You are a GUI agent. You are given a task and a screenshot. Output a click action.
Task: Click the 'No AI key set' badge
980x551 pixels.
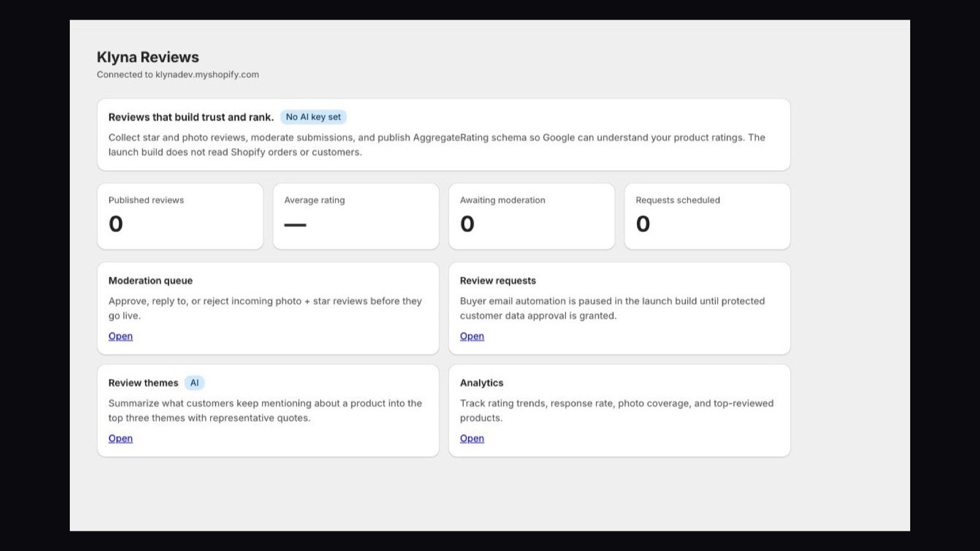[314, 117]
